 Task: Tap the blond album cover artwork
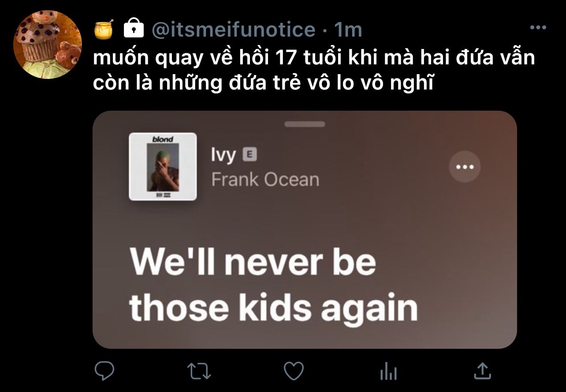click(x=163, y=166)
